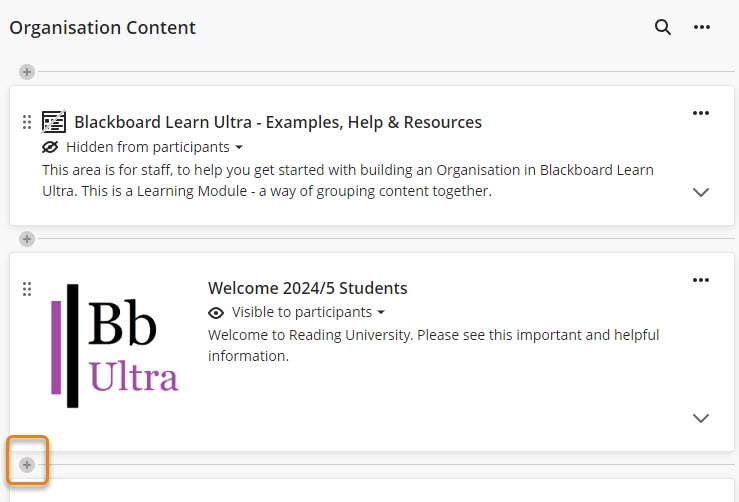739x502 pixels.
Task: Open the Organisation Content search
Action: 662,28
